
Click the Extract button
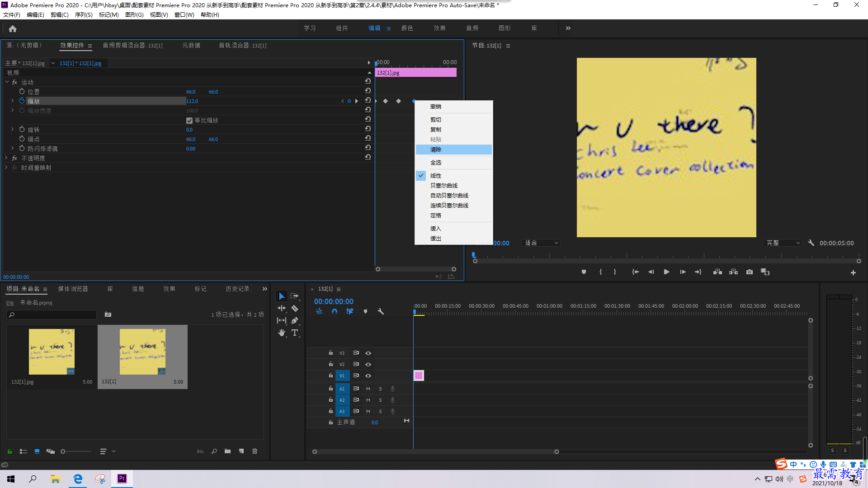click(733, 272)
